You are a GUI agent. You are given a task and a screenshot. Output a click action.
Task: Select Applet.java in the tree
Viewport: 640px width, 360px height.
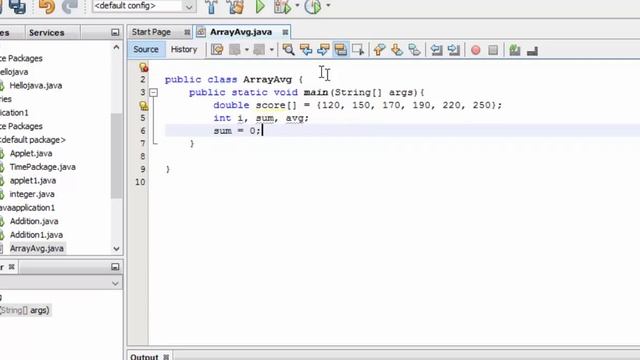tap(31, 153)
